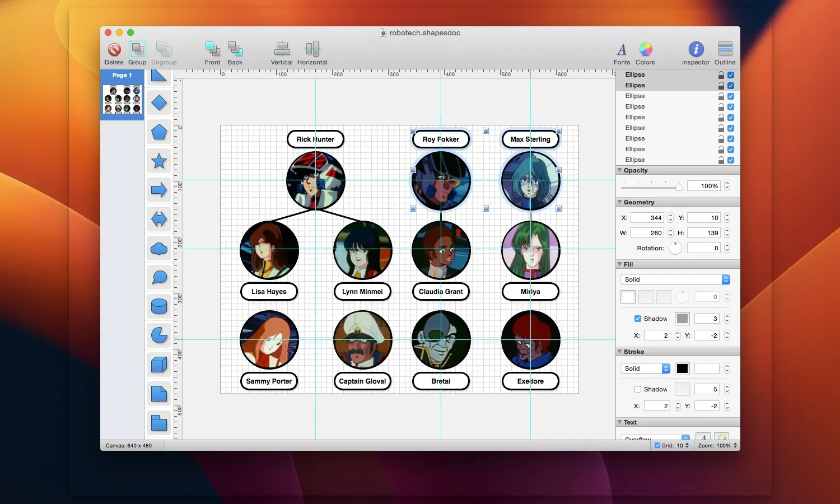Click the black stroke color swatch
840x504 pixels.
(682, 368)
